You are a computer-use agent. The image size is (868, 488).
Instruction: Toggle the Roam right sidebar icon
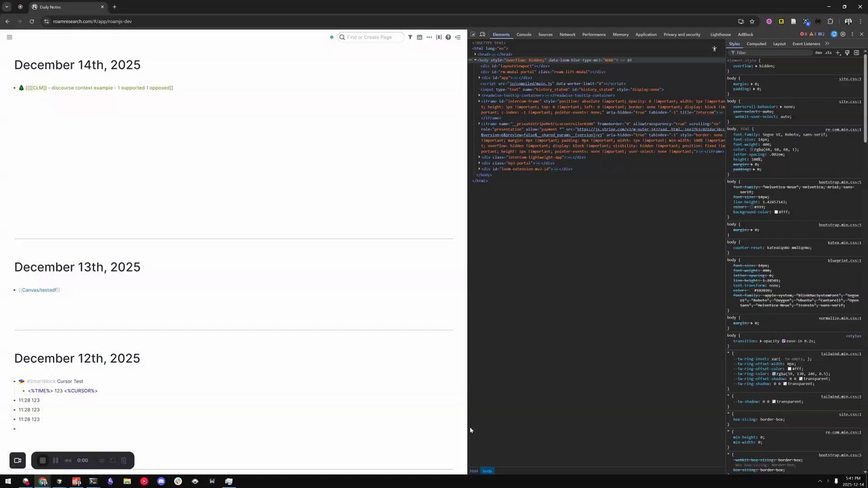(x=458, y=37)
